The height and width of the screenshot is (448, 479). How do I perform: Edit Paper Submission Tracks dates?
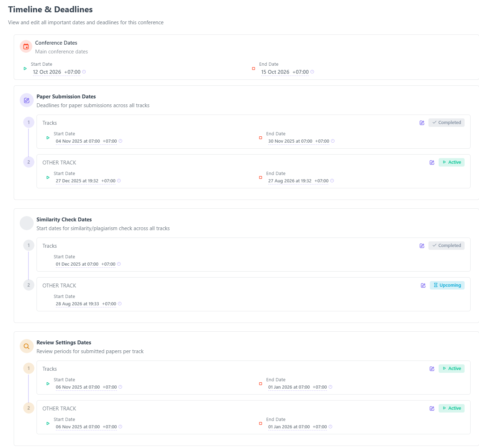422,123
